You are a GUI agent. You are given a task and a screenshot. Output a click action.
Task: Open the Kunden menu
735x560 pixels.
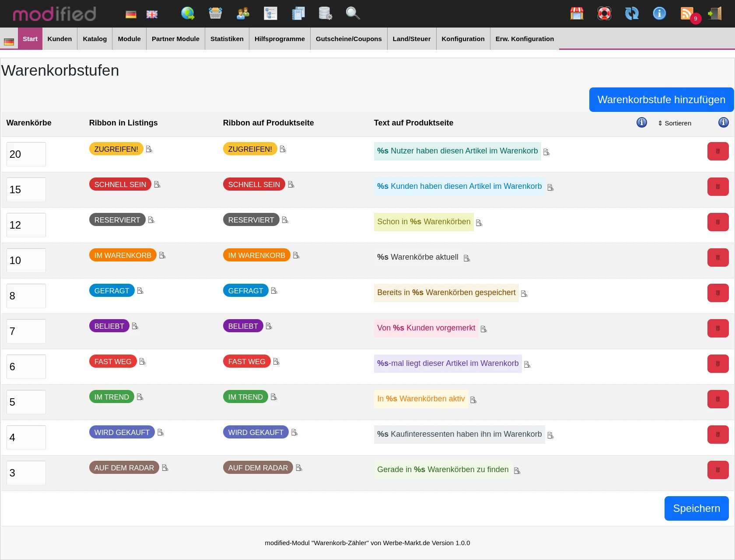pos(59,38)
